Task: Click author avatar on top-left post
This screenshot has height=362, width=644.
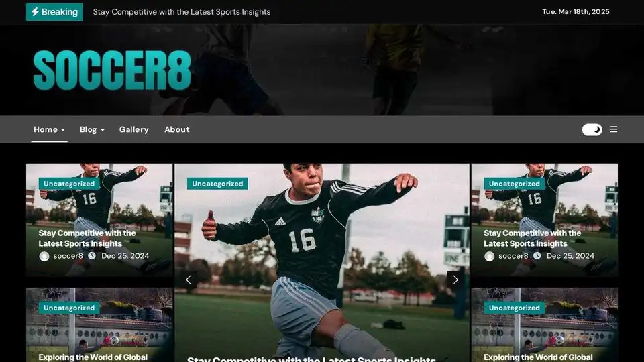Action: point(44,256)
